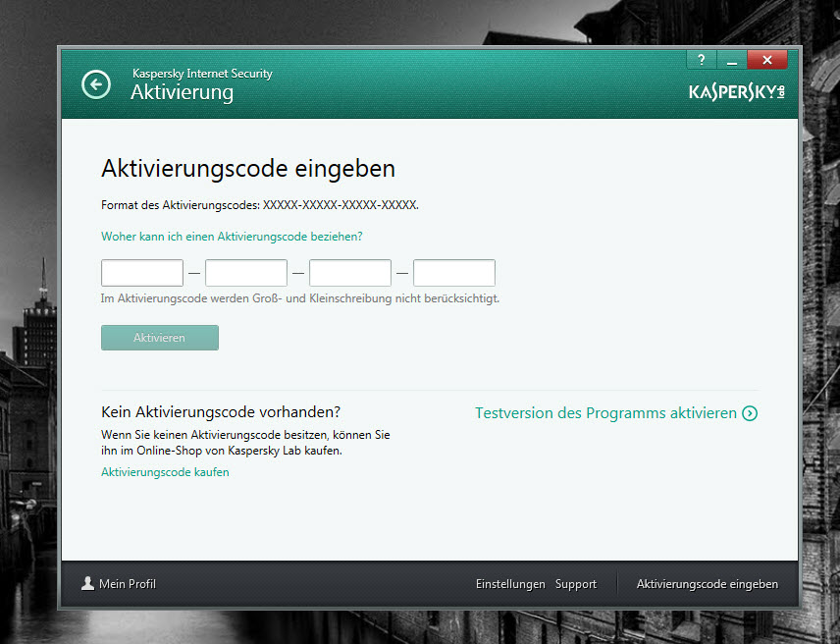Click 'Kaspersky Internet Security' header text

[202, 74]
